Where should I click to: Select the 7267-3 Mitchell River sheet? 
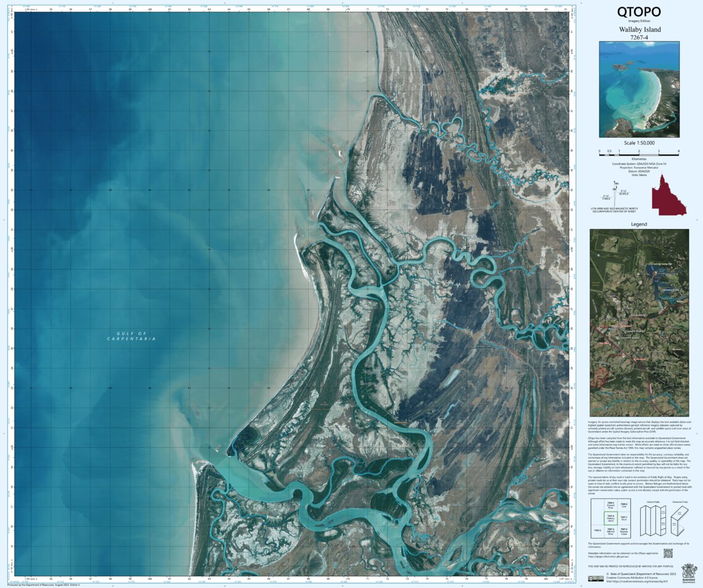[x=611, y=531]
